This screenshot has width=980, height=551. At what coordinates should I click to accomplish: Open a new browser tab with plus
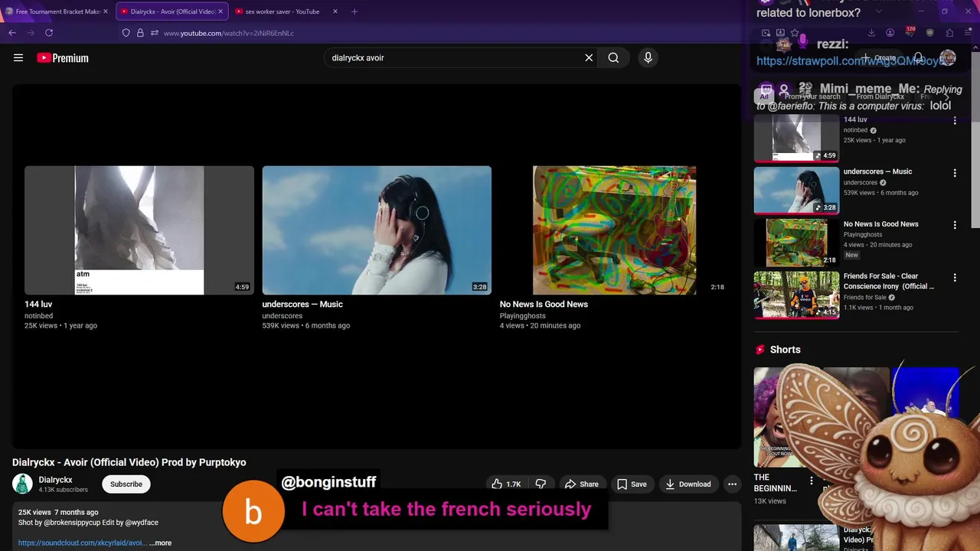pyautogui.click(x=354, y=11)
